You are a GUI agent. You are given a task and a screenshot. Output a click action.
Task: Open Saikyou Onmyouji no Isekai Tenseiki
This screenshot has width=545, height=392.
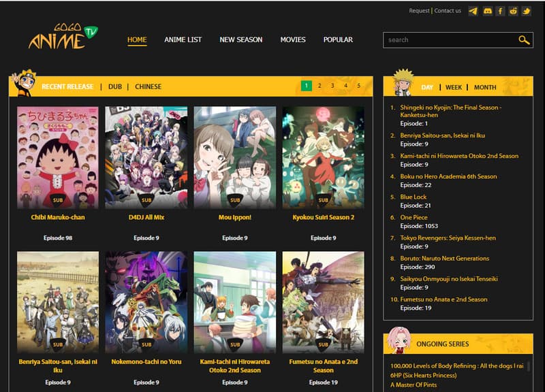(449, 279)
